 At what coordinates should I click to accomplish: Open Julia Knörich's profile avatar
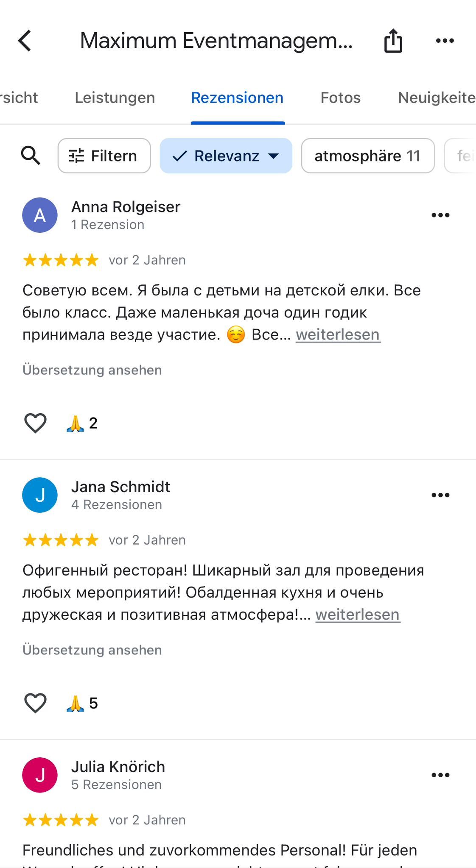(x=40, y=775)
